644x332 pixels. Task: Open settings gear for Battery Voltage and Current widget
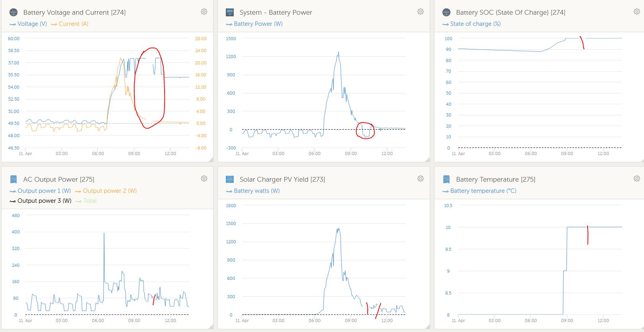[x=204, y=12]
